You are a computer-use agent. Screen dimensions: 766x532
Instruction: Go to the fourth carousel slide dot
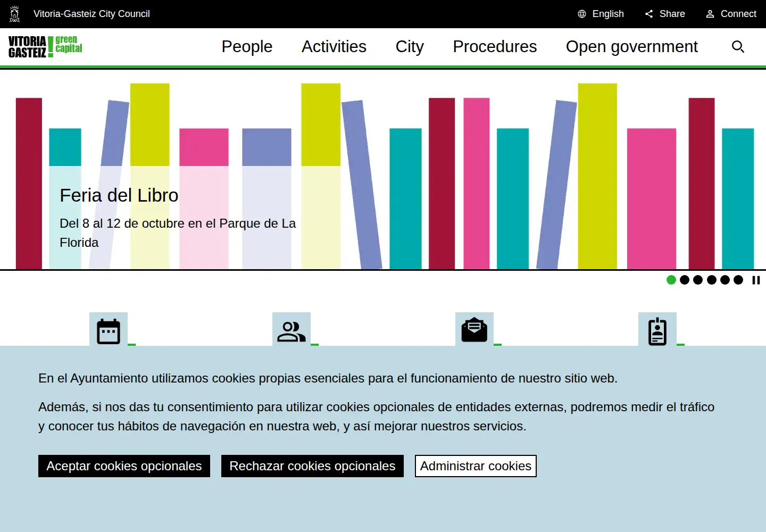coord(712,280)
